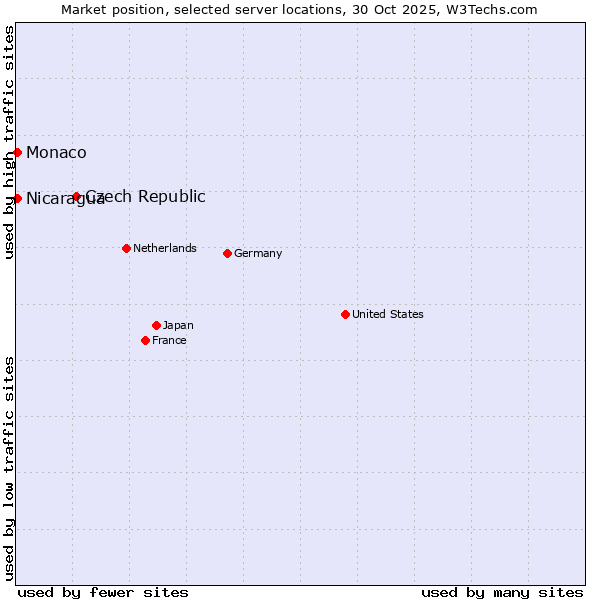This screenshot has height=600, width=600.
Task: Click the Japan text label
Action: pyautogui.click(x=178, y=325)
